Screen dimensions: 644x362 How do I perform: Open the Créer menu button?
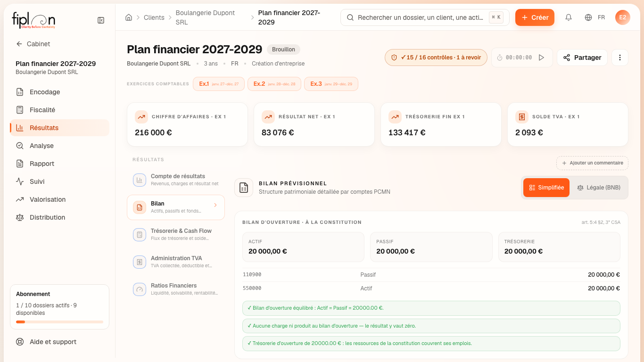coord(535,17)
